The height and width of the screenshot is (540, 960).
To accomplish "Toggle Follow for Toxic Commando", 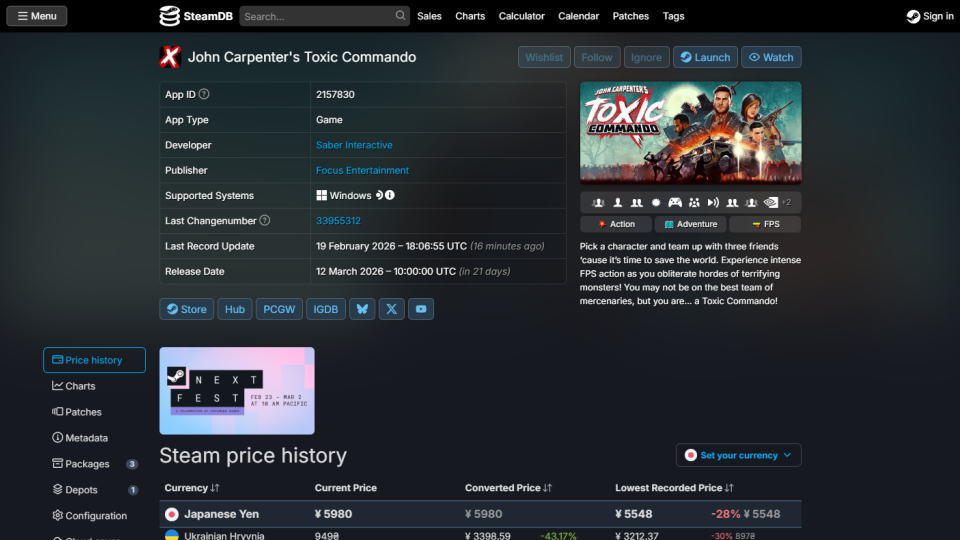I will point(597,57).
